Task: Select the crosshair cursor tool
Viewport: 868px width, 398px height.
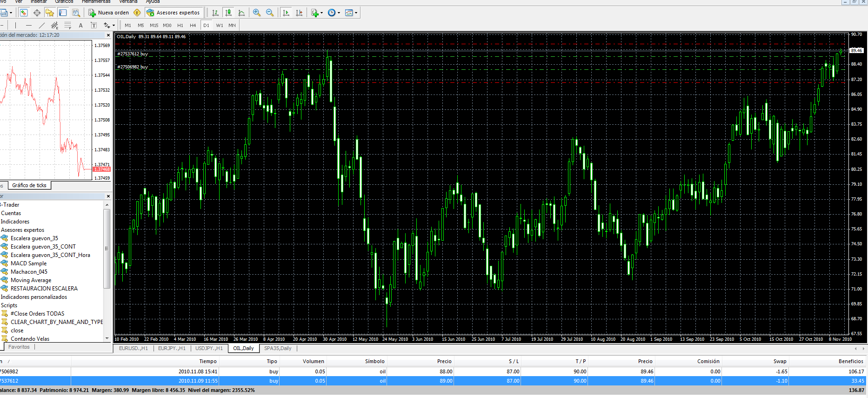Action: [37, 13]
